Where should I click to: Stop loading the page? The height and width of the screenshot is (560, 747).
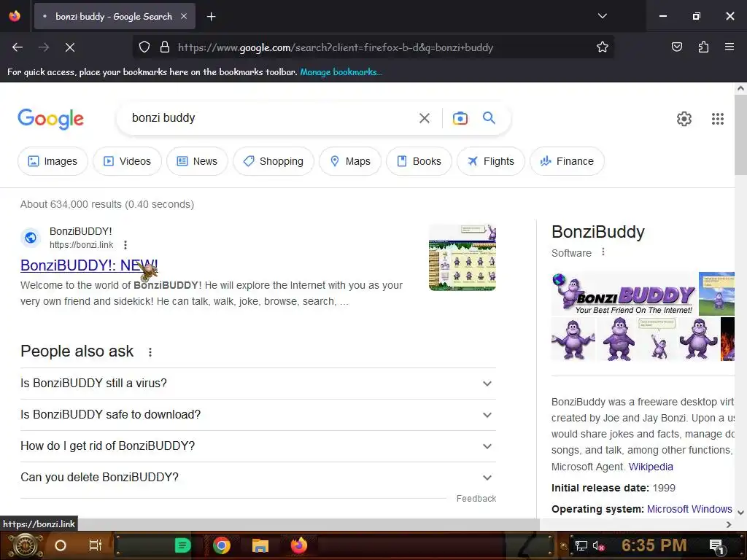coord(70,47)
